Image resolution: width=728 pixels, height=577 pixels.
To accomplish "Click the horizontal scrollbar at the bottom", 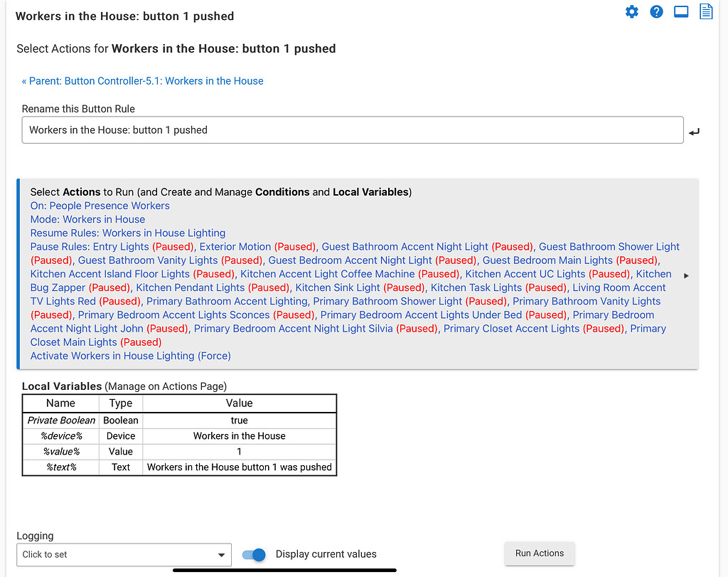I will [x=284, y=569].
